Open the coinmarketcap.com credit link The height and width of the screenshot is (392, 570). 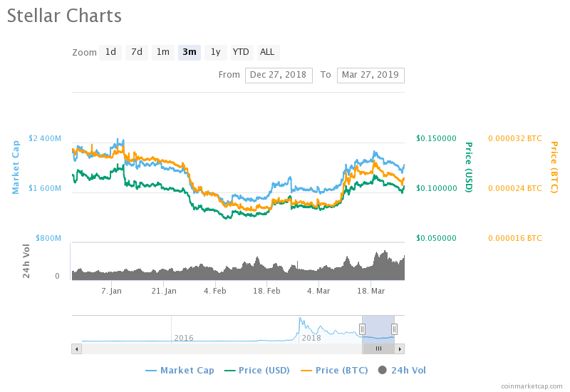(x=532, y=386)
